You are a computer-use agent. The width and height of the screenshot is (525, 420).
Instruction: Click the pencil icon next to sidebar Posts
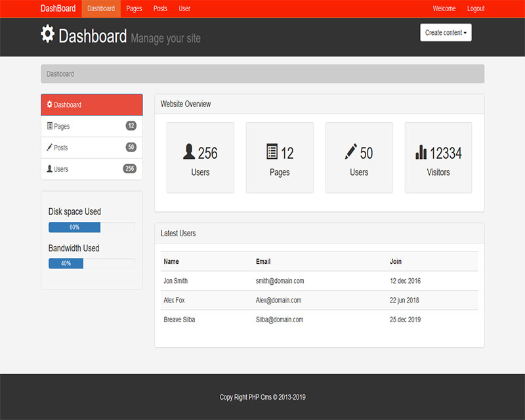pyautogui.click(x=50, y=148)
